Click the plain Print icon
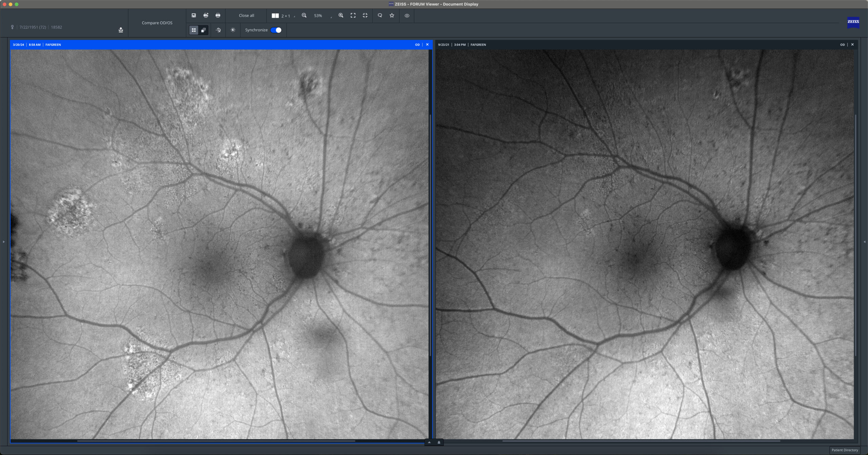Screen dimensions: 868x455 tap(218, 16)
